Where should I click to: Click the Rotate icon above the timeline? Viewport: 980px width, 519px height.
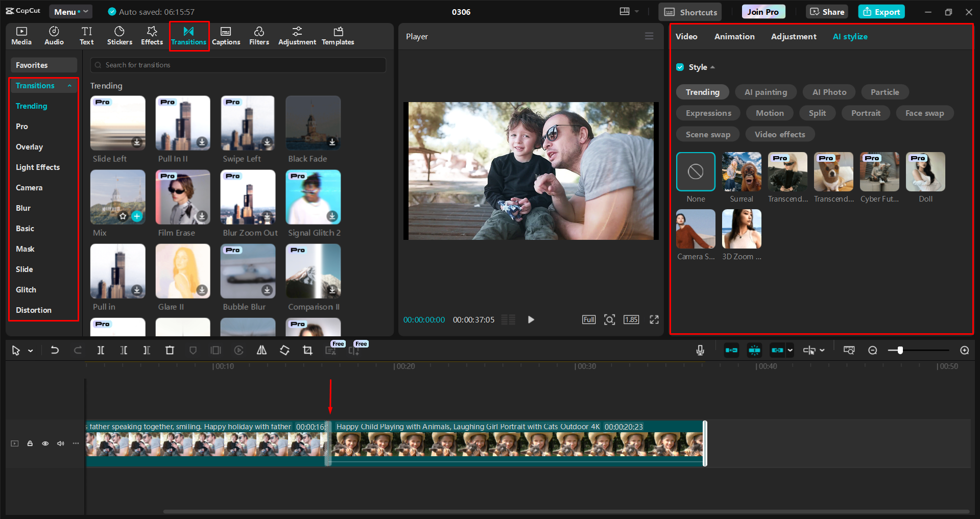tap(284, 350)
